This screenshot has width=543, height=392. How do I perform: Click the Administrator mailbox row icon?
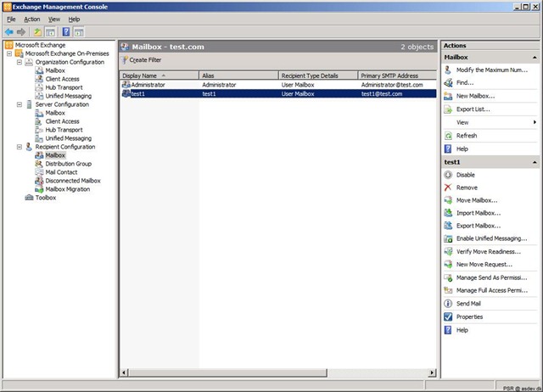tap(126, 85)
